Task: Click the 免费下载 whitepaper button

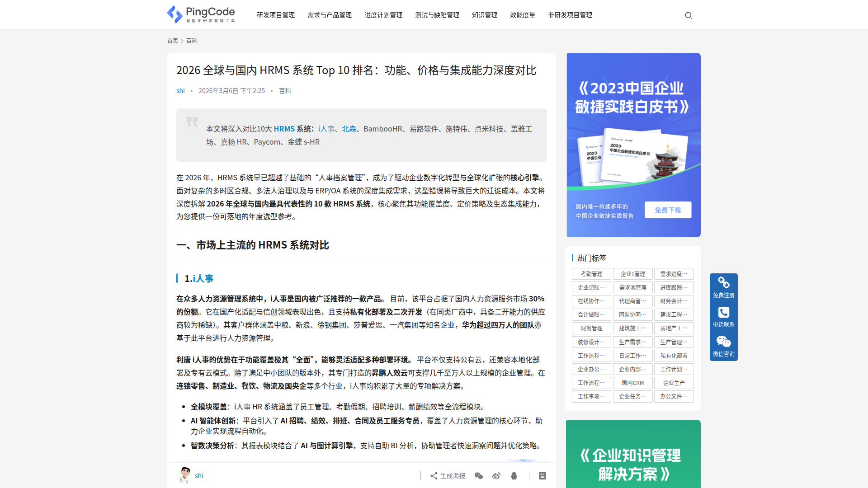Action: point(668,210)
